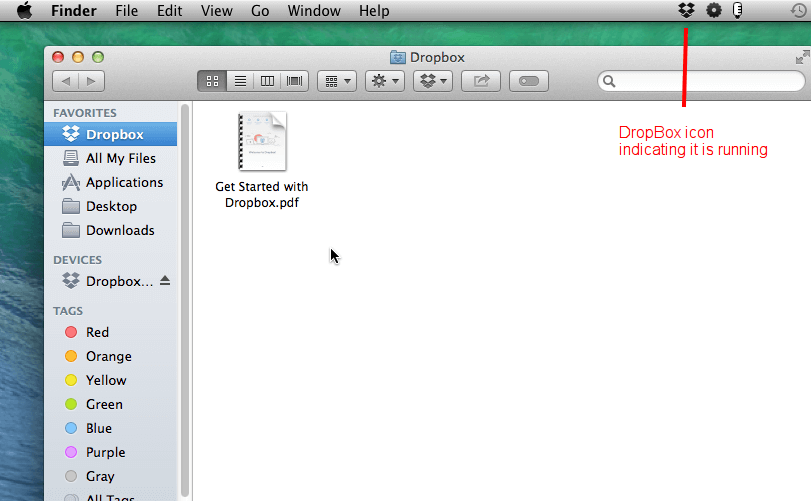Image resolution: width=811 pixels, height=501 pixels.
Task: Click the Edit Tags toolbar button
Action: (529, 81)
